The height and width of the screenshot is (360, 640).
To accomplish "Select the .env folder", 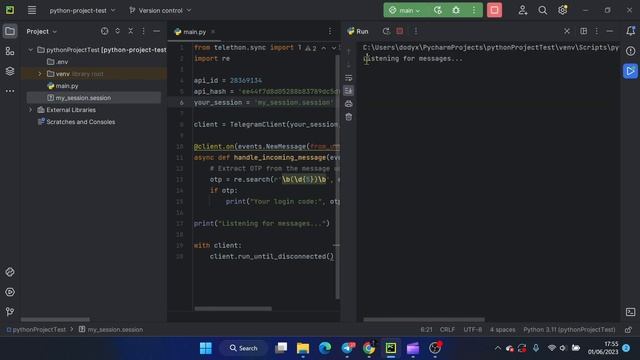I will pos(57,62).
